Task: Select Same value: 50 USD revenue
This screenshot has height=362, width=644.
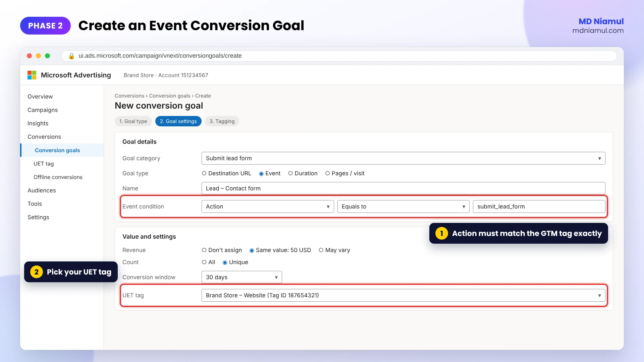Action: 280,250
